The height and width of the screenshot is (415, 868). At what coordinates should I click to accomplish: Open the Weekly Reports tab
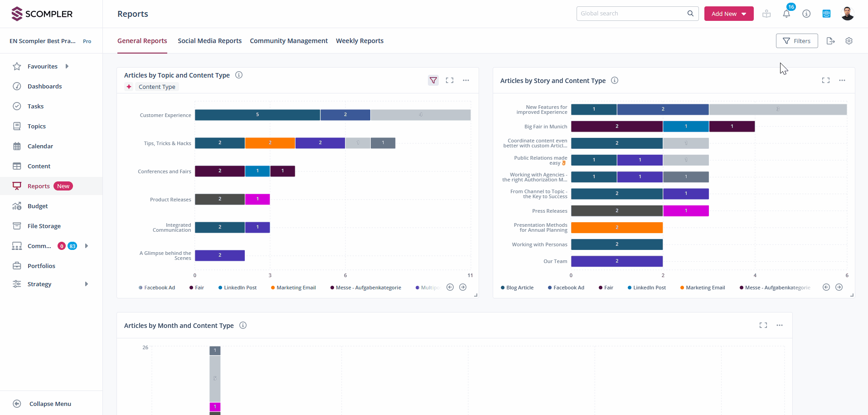(x=359, y=41)
